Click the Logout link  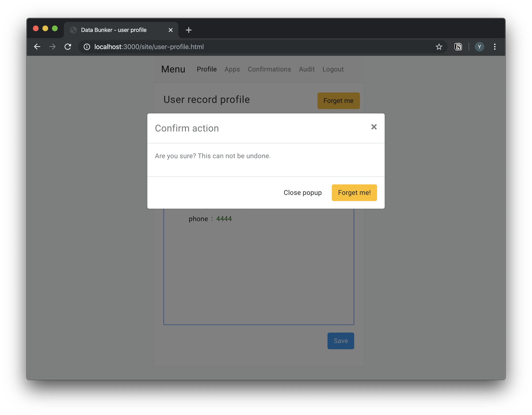[333, 69]
